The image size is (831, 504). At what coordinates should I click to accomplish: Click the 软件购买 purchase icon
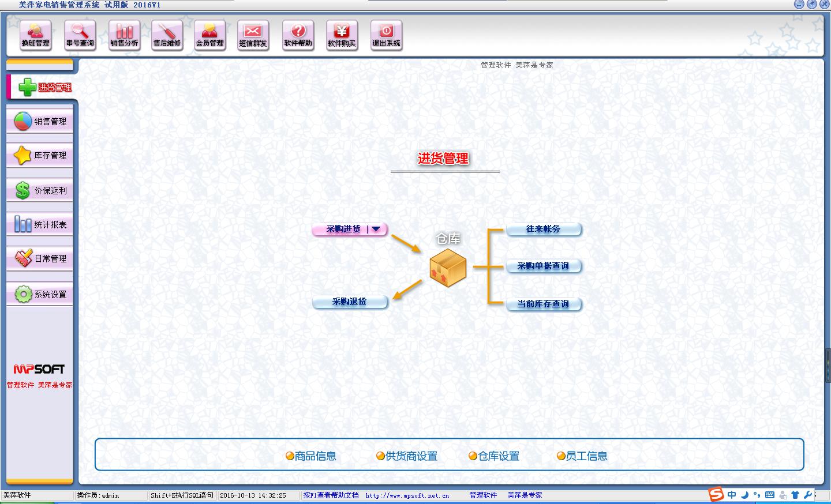[342, 35]
